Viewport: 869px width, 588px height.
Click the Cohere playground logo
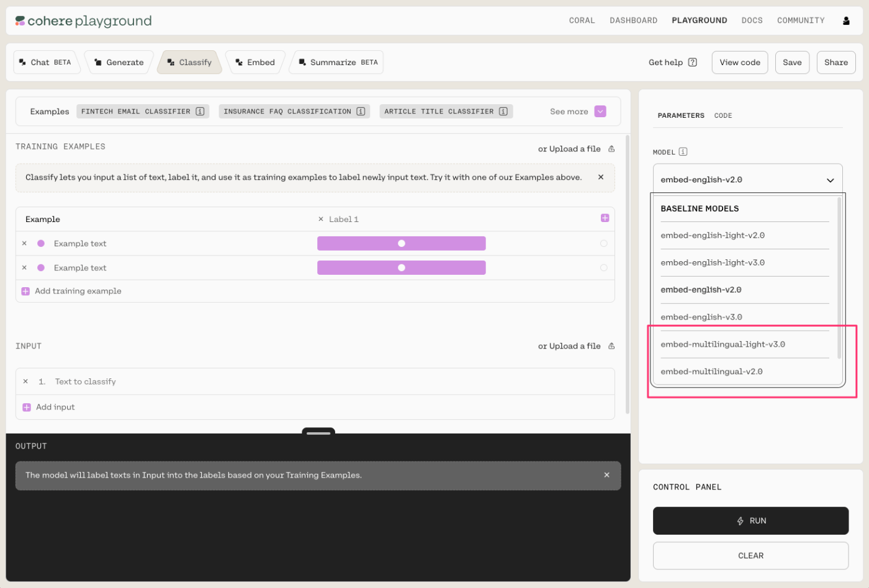pyautogui.click(x=83, y=21)
